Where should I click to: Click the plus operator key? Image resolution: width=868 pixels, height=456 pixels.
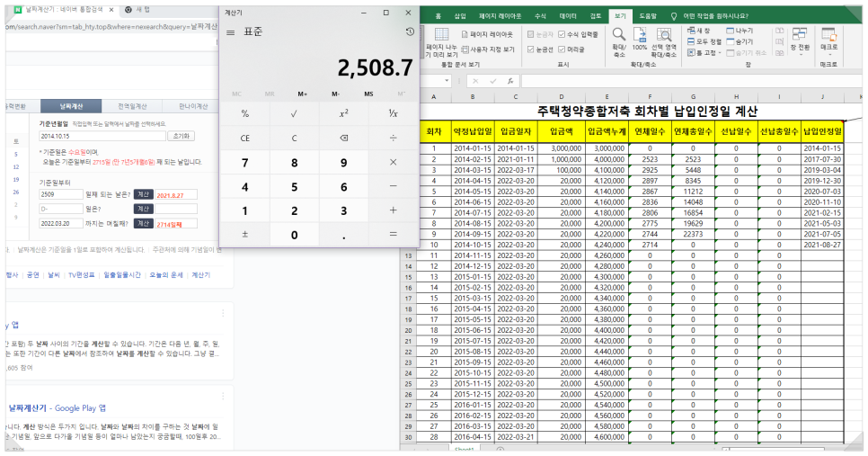tap(393, 210)
